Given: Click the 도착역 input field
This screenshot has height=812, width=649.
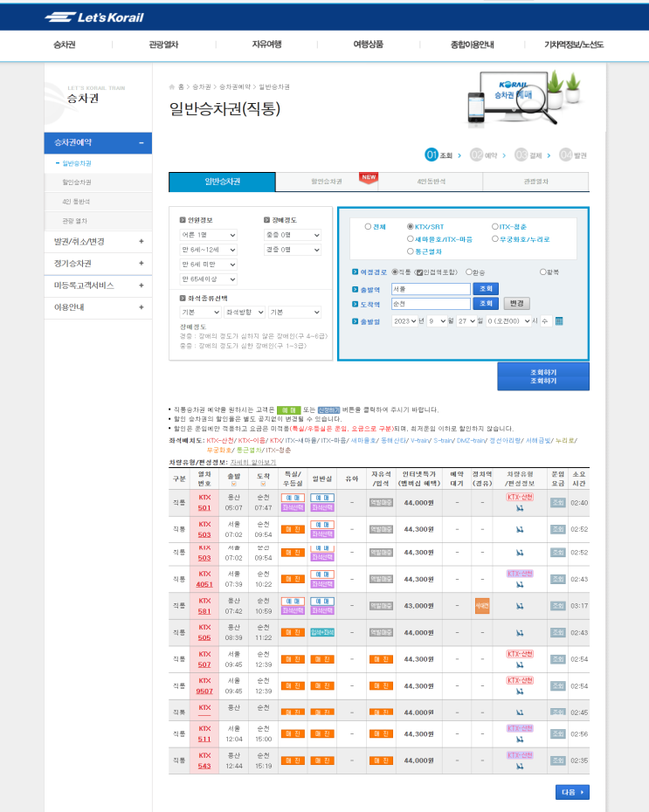Looking at the screenshot, I should tap(431, 304).
